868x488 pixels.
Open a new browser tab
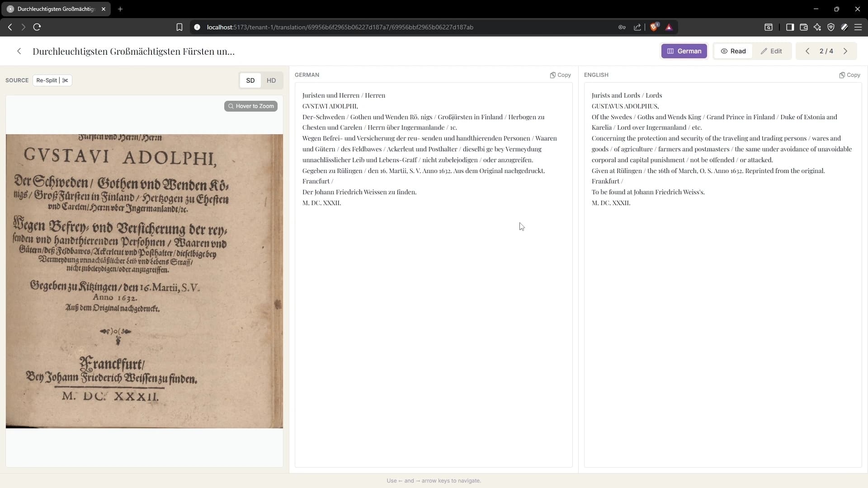point(120,9)
